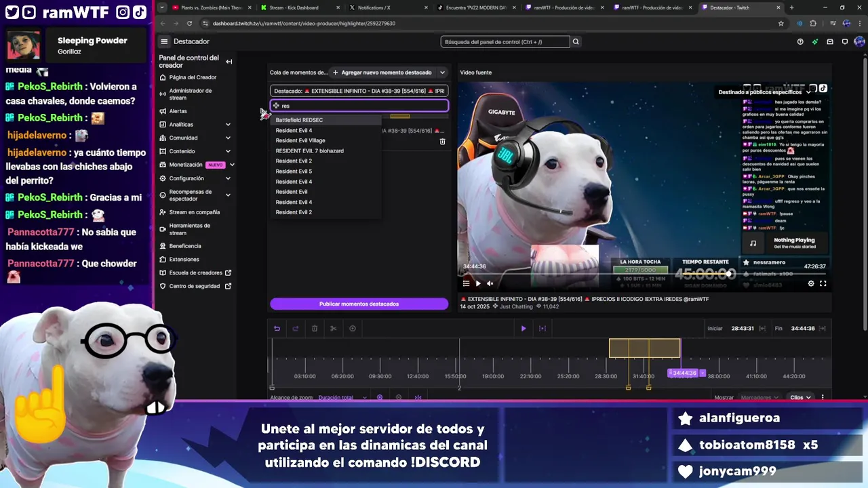Set end point with Fin bracket icon

[823, 329]
